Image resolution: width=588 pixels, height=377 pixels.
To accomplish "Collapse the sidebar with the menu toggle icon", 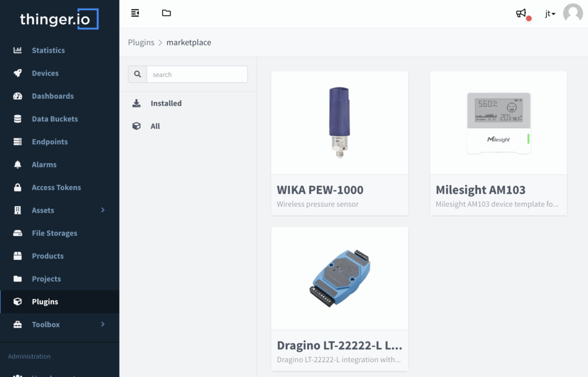I will [x=135, y=13].
